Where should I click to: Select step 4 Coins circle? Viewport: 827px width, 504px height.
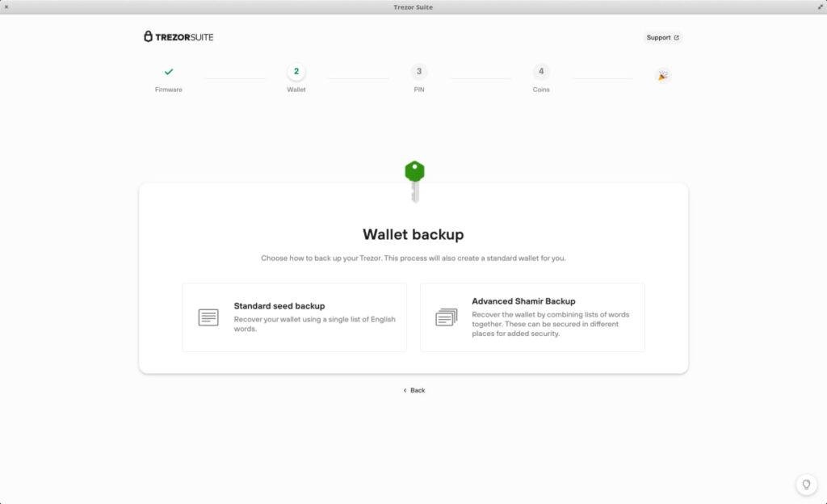click(541, 72)
